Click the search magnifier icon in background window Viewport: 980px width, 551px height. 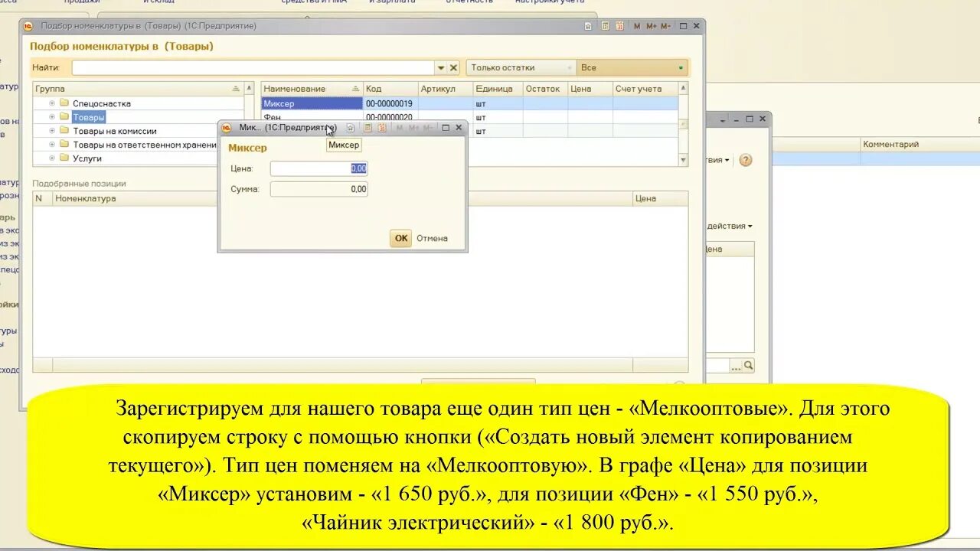pyautogui.click(x=748, y=366)
